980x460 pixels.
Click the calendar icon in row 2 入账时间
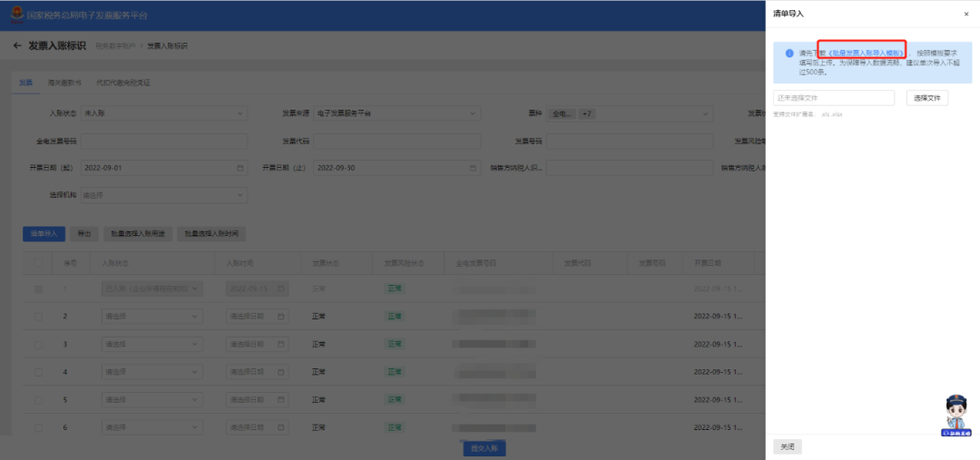[x=282, y=317]
